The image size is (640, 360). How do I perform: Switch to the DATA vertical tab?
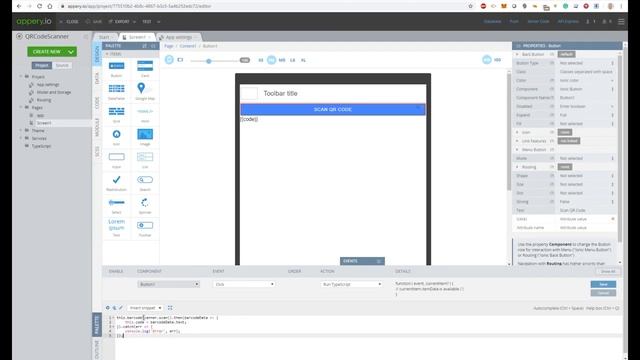[97, 78]
